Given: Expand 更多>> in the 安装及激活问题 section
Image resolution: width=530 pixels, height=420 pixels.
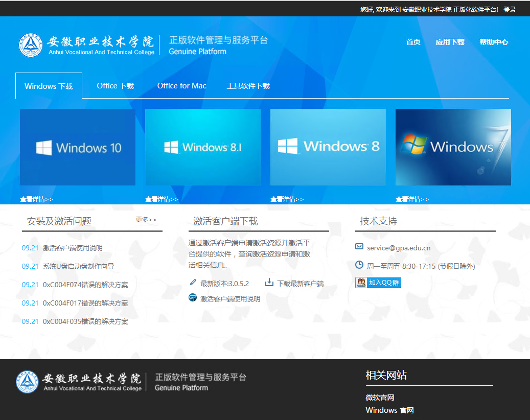Looking at the screenshot, I should click(x=146, y=220).
